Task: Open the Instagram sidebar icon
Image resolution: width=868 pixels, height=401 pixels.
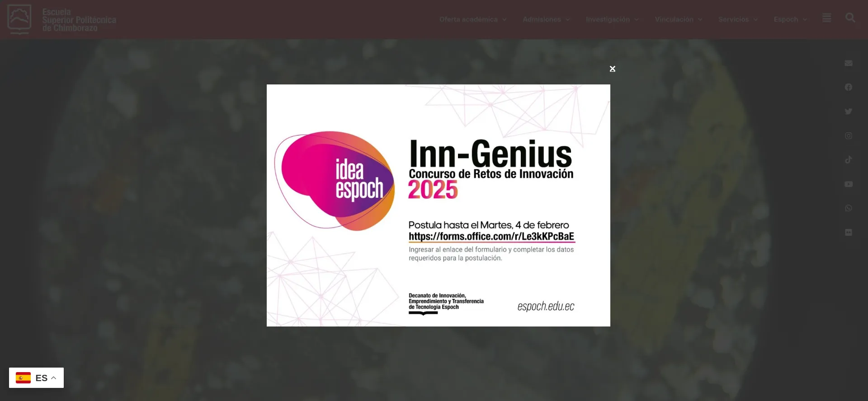Action: click(849, 136)
